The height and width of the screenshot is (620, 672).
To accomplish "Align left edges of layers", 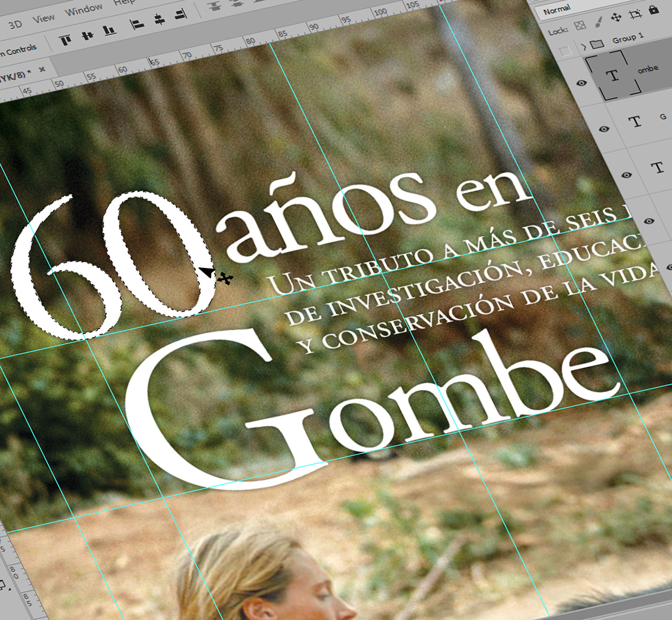I will coord(138,24).
